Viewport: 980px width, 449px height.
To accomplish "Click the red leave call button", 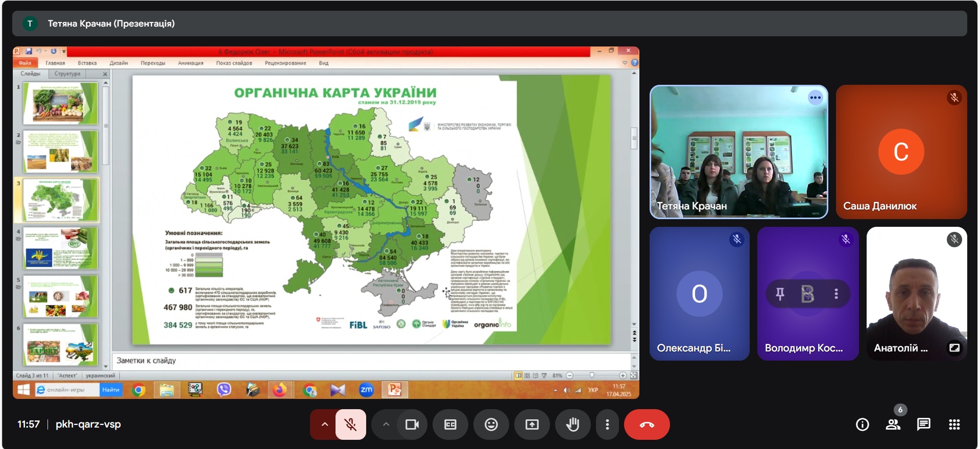I will [647, 424].
